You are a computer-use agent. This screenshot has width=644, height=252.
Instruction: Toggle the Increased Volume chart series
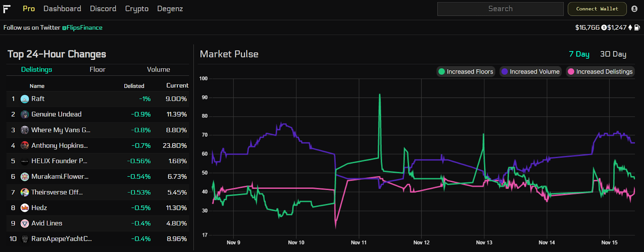pos(530,72)
